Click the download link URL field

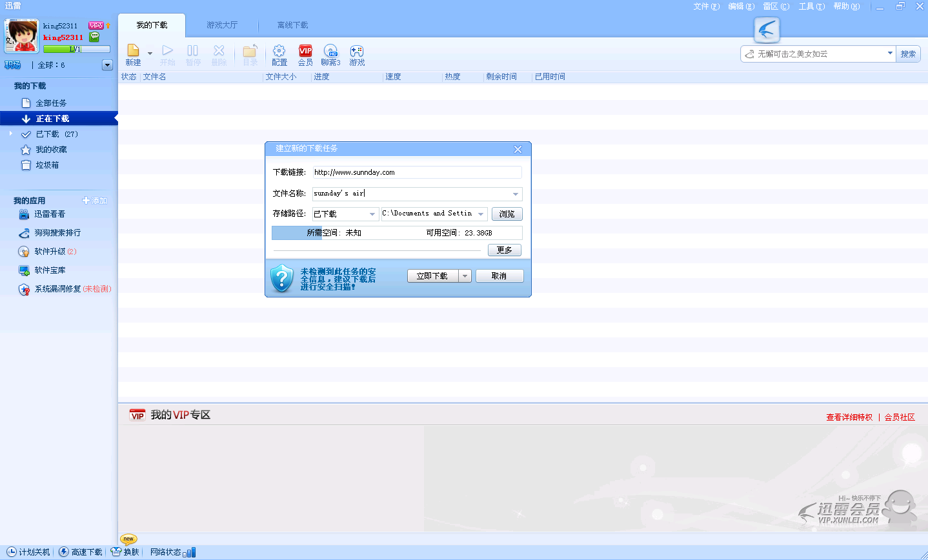417,172
